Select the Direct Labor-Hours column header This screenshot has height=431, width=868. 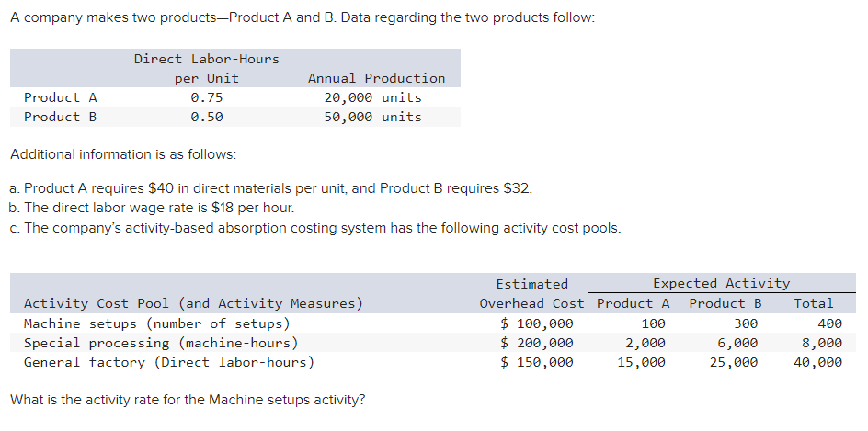(207, 68)
